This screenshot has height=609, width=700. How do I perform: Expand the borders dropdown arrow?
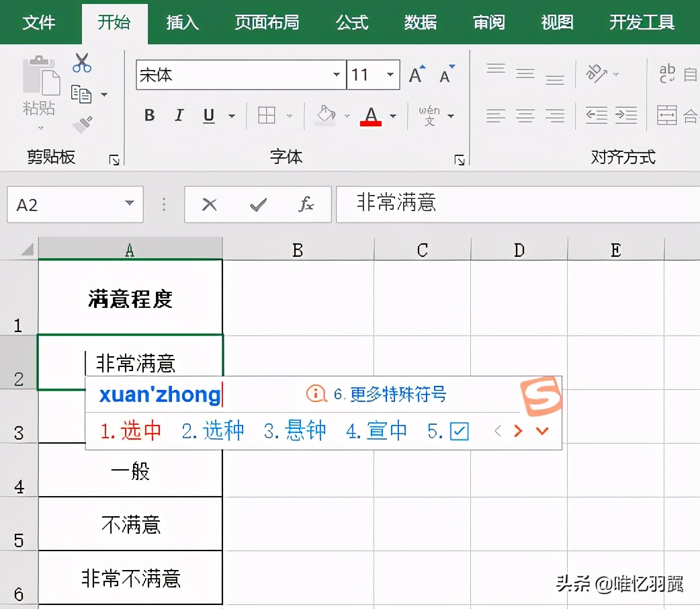tap(290, 116)
